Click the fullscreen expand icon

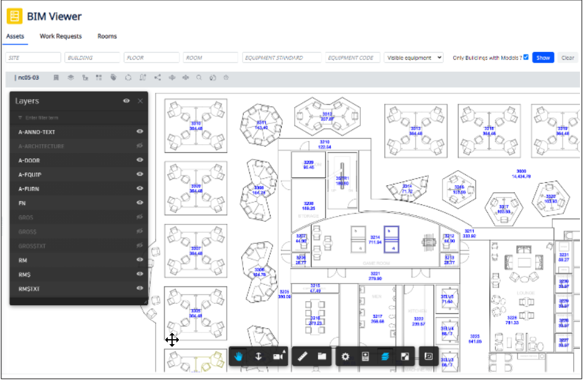coord(405,356)
